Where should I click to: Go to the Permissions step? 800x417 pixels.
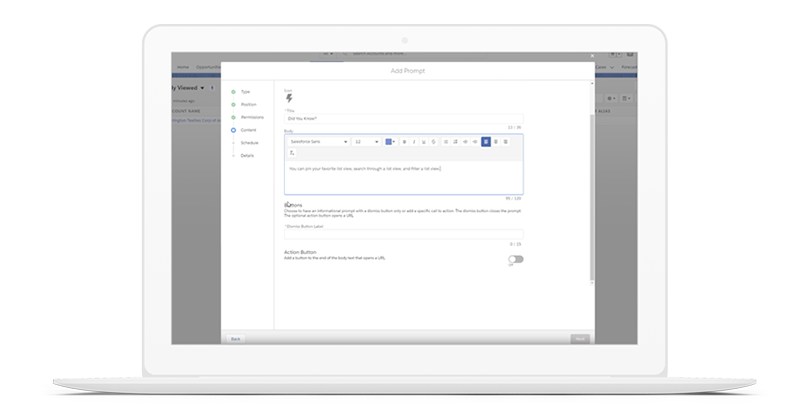(x=251, y=117)
